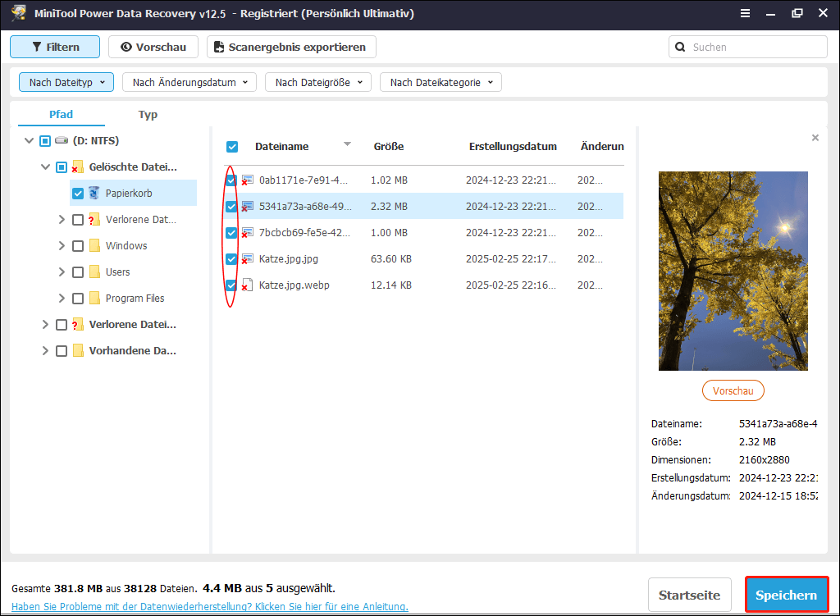Image resolution: width=840 pixels, height=616 pixels.
Task: Click the image icon of 7bcbcb69-fe5e file
Action: coord(247,233)
